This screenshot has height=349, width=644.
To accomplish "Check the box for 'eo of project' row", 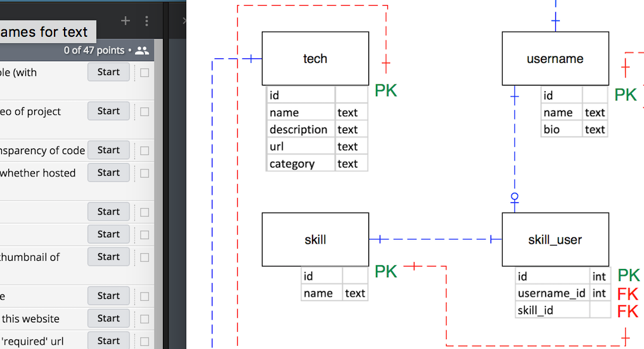I will [145, 112].
